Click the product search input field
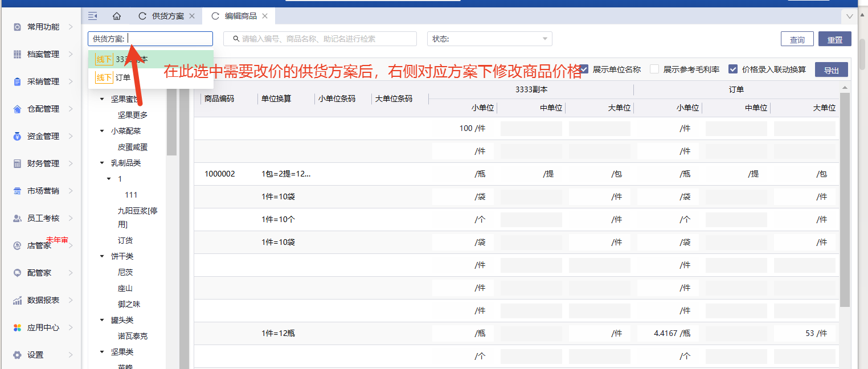Viewport: 868px width, 369px height. [x=320, y=39]
